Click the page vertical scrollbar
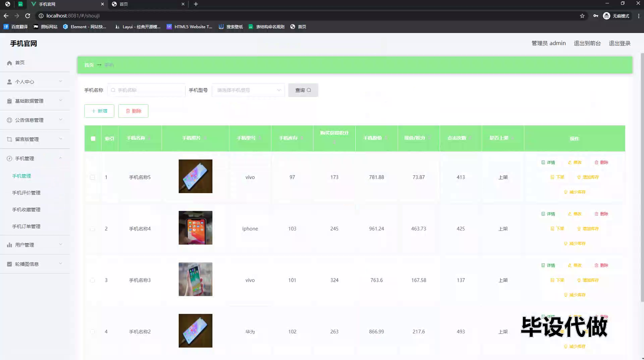This screenshot has width=644, height=360. [642, 177]
